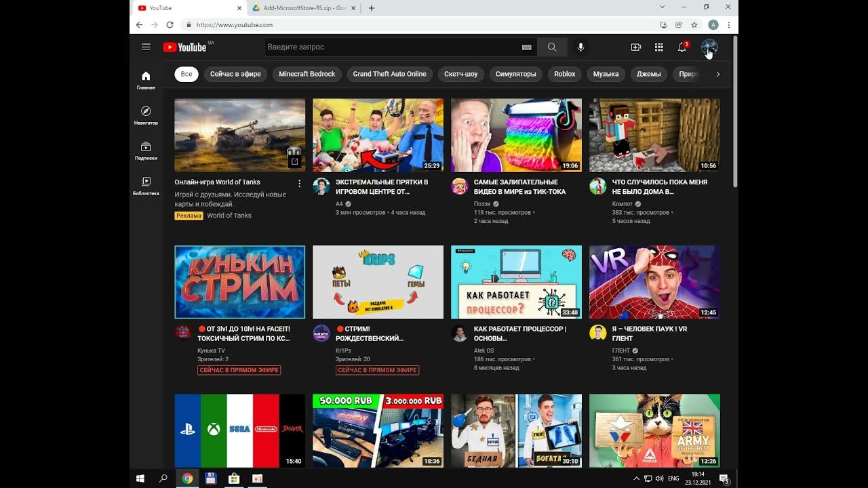
Task: Open Windows taskbar search
Action: 163,479
